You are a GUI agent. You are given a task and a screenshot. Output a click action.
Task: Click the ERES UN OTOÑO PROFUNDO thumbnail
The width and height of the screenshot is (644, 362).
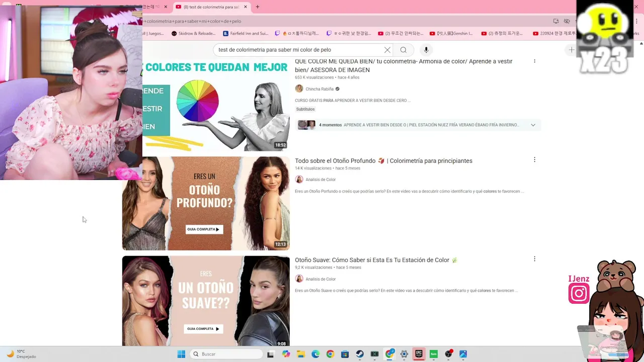point(206,203)
